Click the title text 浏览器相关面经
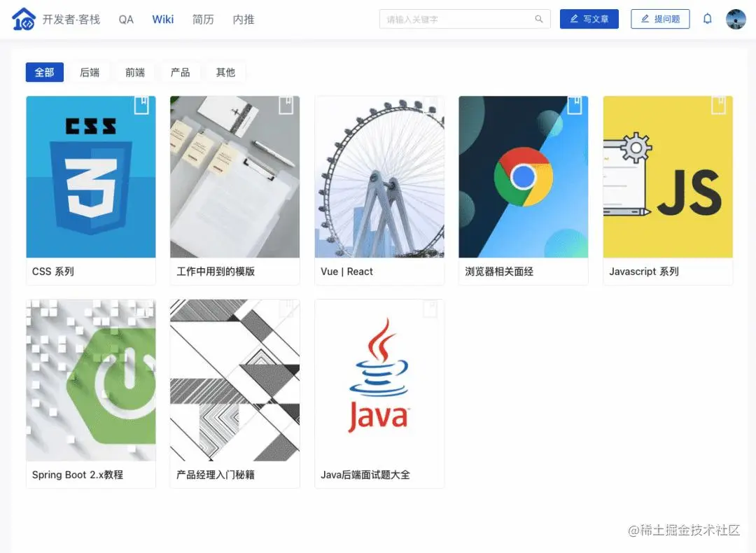This screenshot has height=553, width=756. click(499, 272)
